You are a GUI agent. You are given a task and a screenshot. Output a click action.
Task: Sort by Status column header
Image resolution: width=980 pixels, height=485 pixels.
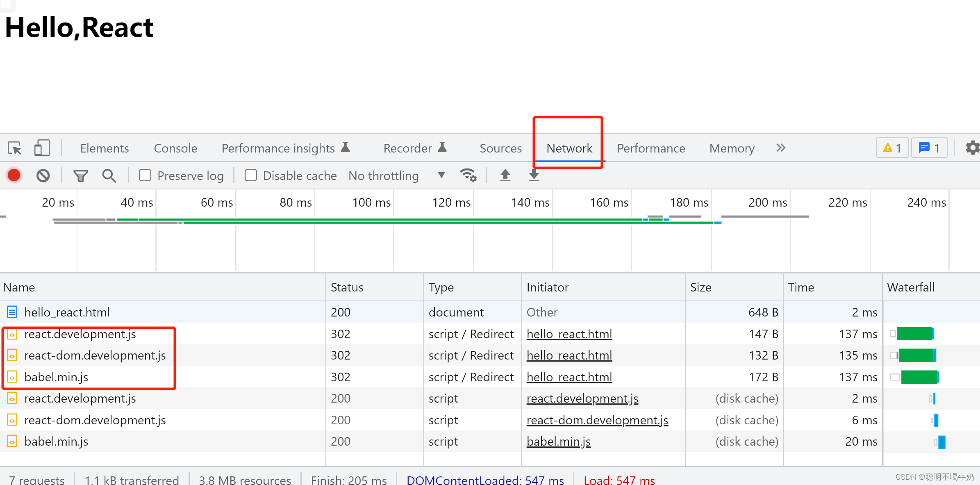[375, 287]
